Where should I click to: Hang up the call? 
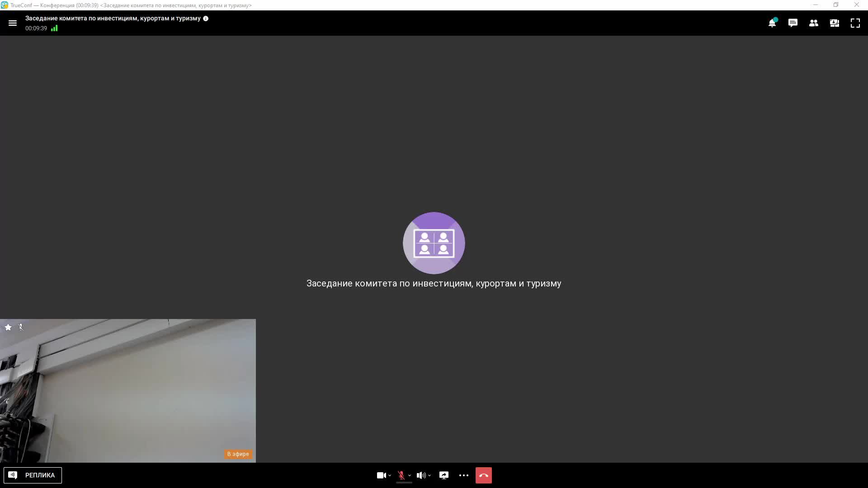point(484,475)
